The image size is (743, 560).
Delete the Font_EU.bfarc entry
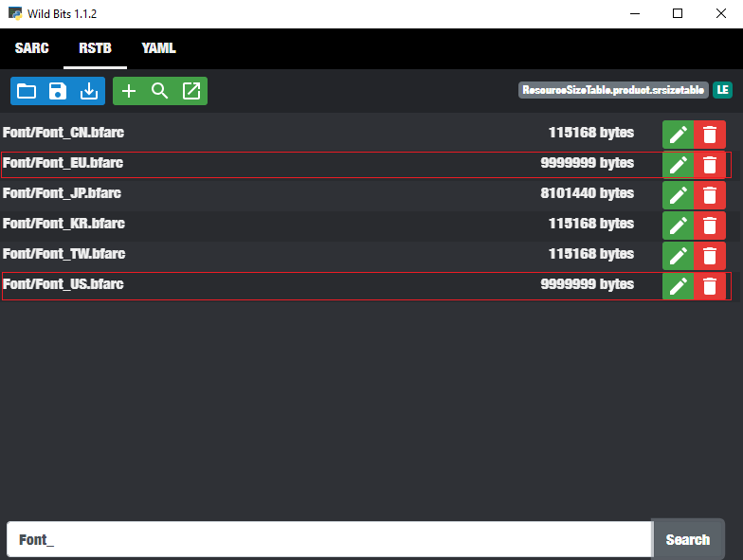[x=709, y=165]
